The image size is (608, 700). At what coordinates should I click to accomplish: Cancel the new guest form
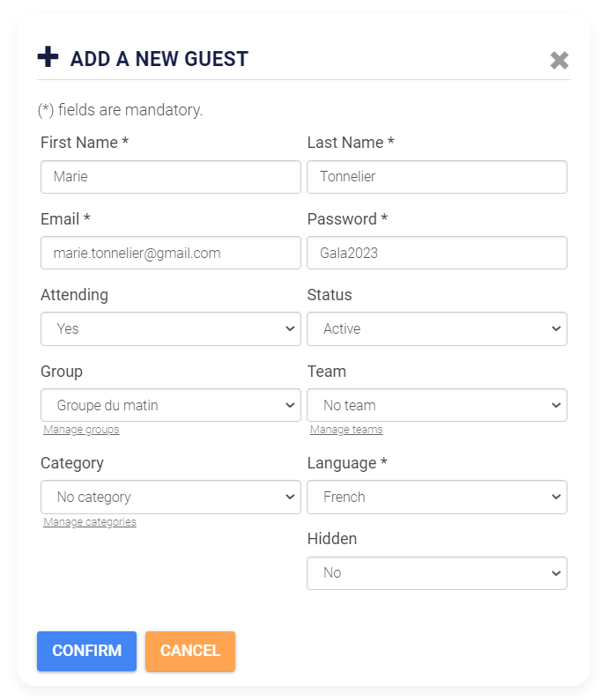(190, 651)
